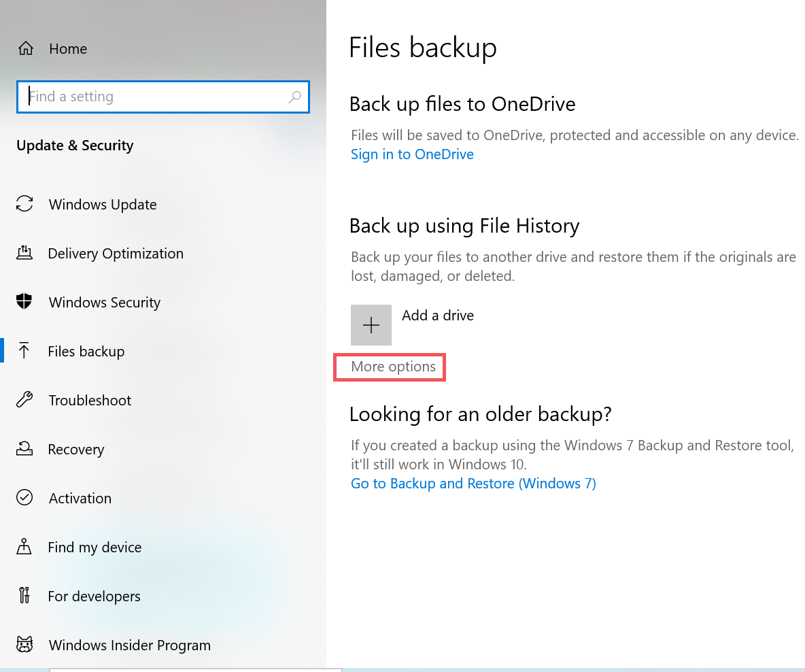Click the Troubleshoot wrench icon
The image size is (805, 672).
[x=24, y=399]
